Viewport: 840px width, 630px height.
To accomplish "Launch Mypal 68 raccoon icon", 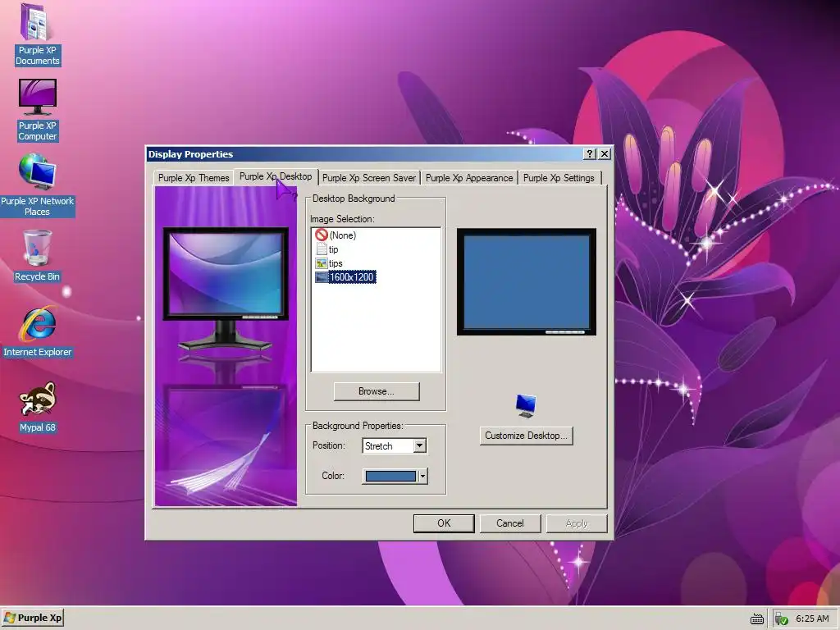I will (37, 406).
